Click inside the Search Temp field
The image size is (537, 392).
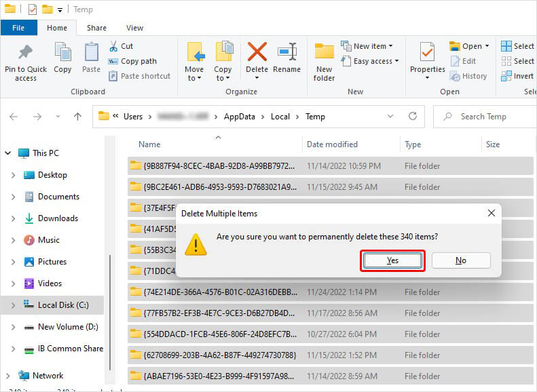[x=485, y=117]
